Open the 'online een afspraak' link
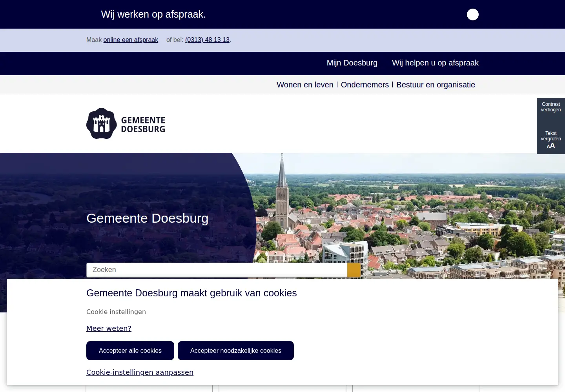565x392 pixels. click(x=131, y=40)
